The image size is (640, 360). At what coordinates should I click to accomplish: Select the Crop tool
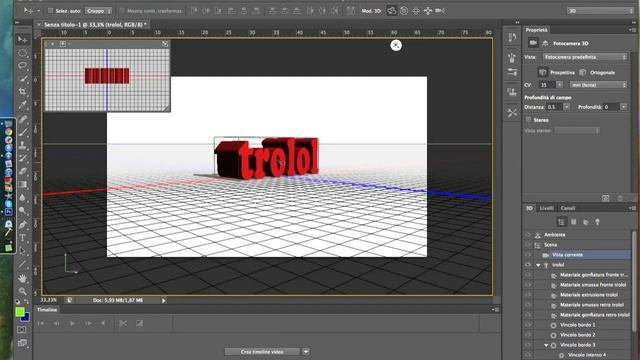22,91
